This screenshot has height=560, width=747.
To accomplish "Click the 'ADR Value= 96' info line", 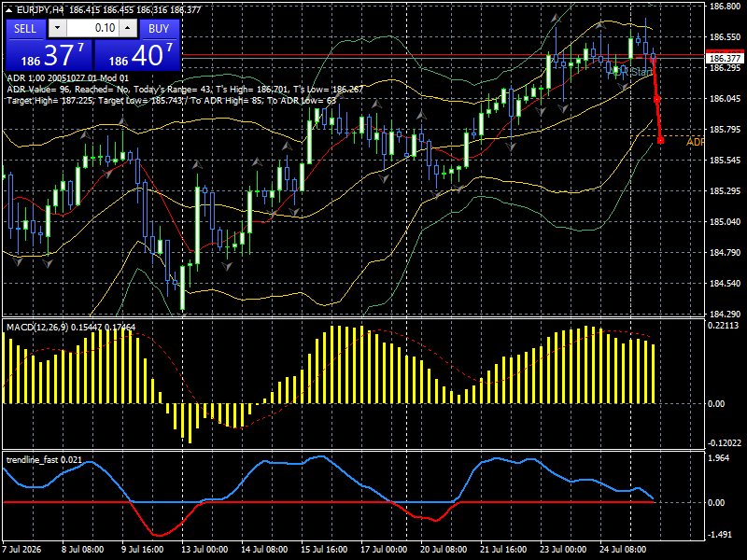I will coord(185,89).
